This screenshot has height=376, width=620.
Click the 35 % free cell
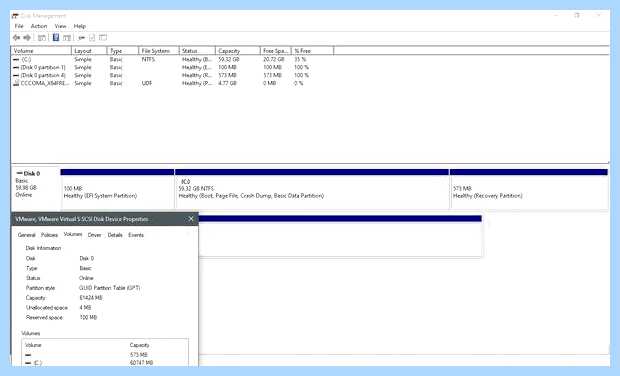tap(300, 59)
